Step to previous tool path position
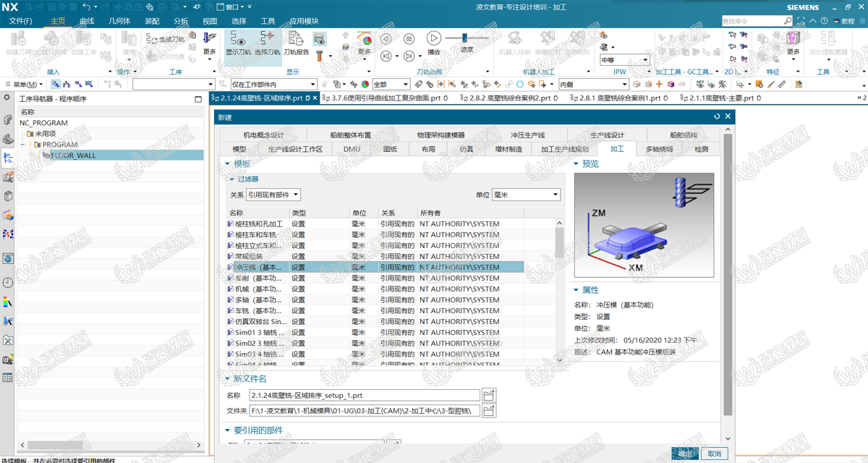Image resolution: width=868 pixels, height=463 pixels. coord(386,56)
